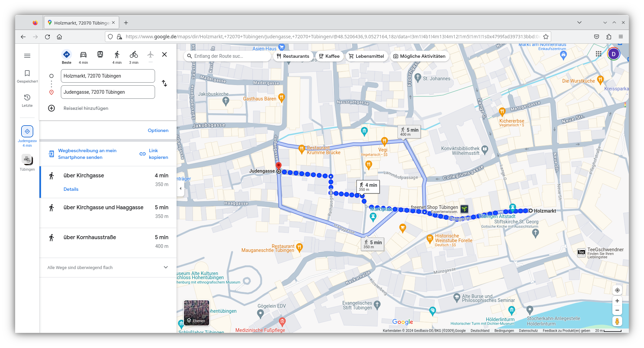Select the walking directions mode
This screenshot has height=348, width=644.
pos(117,55)
